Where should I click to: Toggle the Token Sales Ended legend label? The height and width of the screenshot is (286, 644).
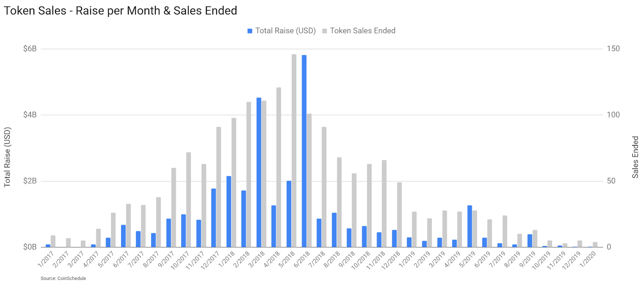point(363,31)
